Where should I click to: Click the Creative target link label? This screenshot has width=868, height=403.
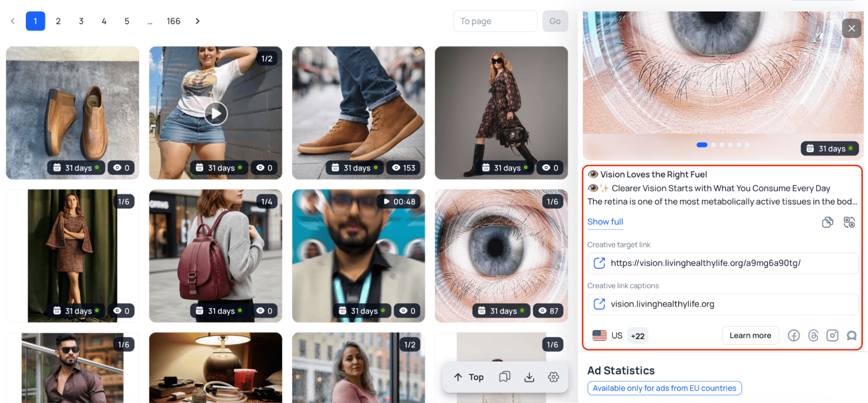coord(619,245)
